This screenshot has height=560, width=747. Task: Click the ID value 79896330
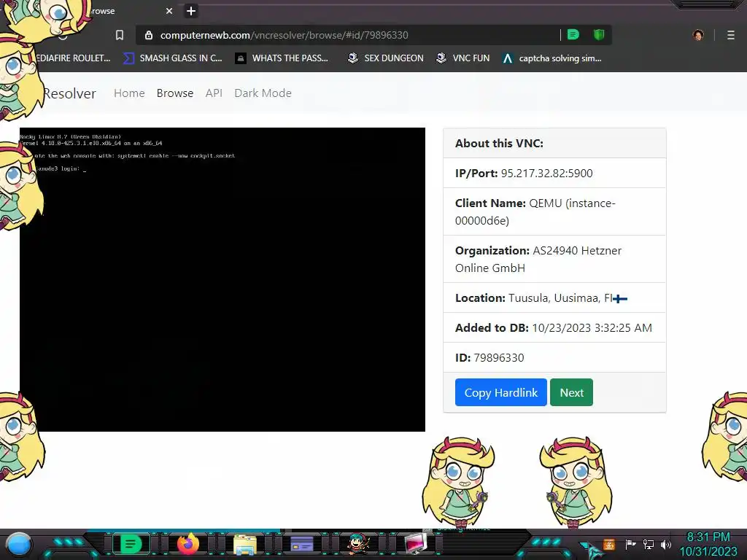click(x=499, y=357)
